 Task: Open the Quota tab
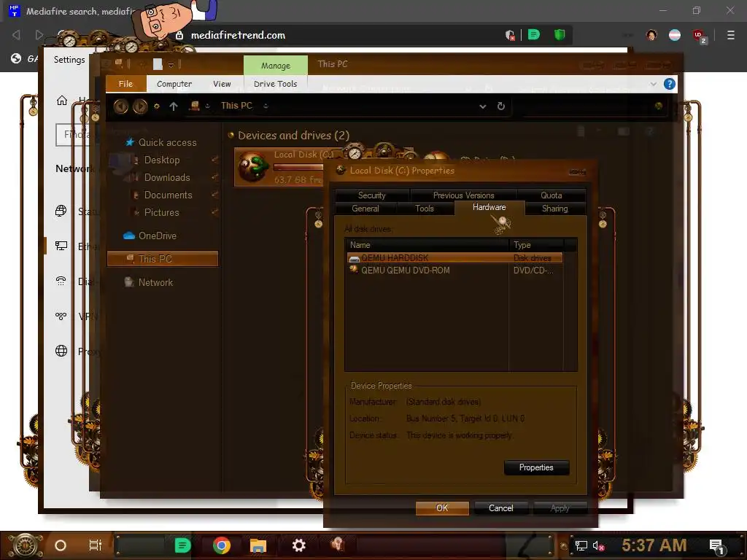[551, 195]
